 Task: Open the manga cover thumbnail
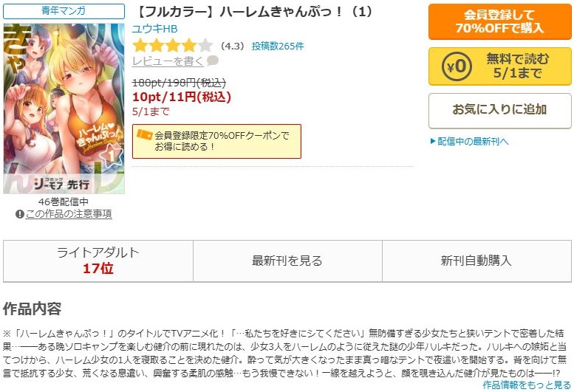[x=64, y=109]
